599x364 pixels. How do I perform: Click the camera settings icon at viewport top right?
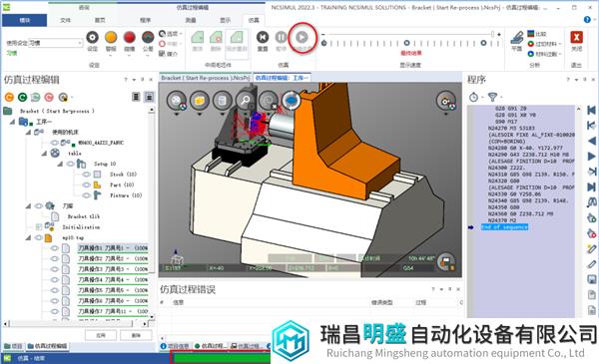446,101
